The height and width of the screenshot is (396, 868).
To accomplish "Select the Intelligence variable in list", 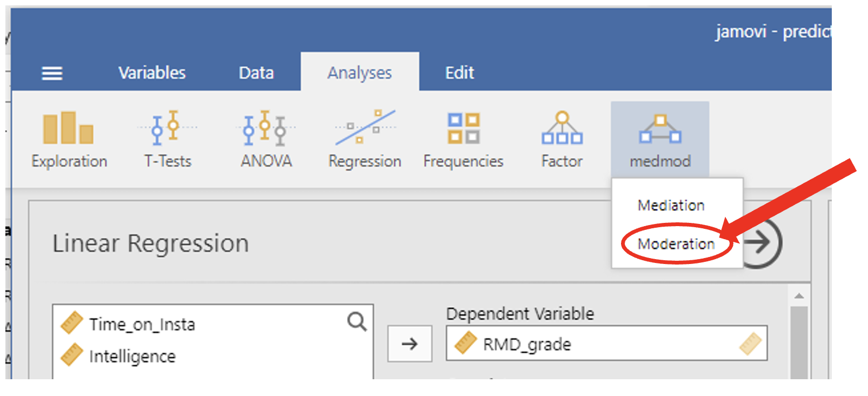I will tap(132, 357).
